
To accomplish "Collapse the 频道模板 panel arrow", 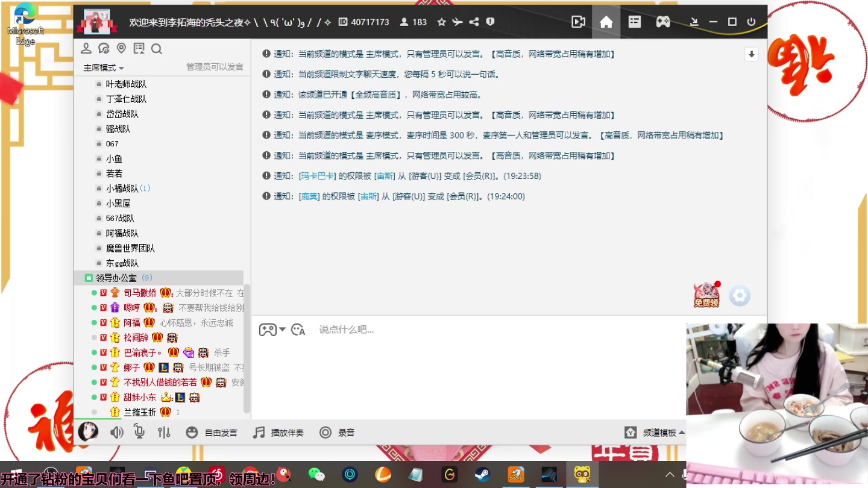I will [681, 432].
